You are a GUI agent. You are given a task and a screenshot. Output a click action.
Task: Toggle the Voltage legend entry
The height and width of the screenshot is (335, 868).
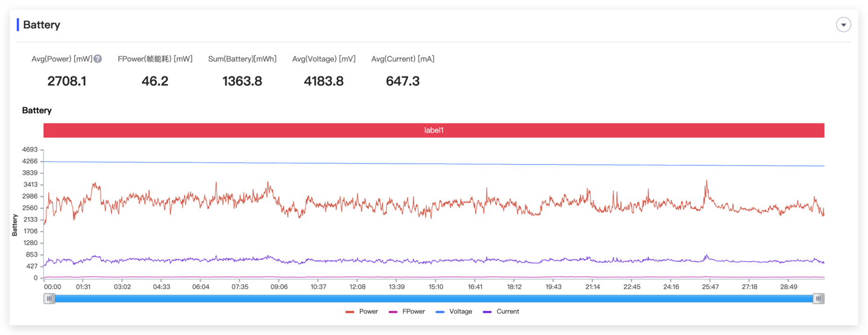pos(453,311)
